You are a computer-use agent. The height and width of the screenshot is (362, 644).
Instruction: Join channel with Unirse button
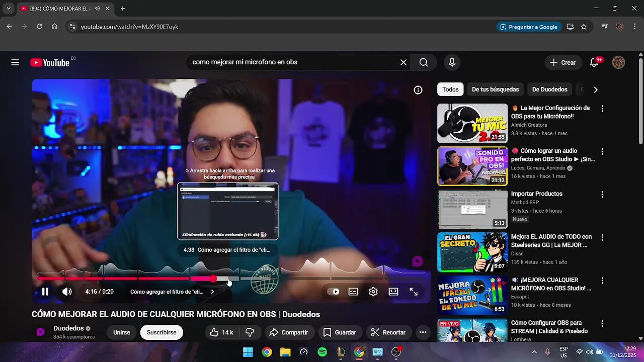121,332
